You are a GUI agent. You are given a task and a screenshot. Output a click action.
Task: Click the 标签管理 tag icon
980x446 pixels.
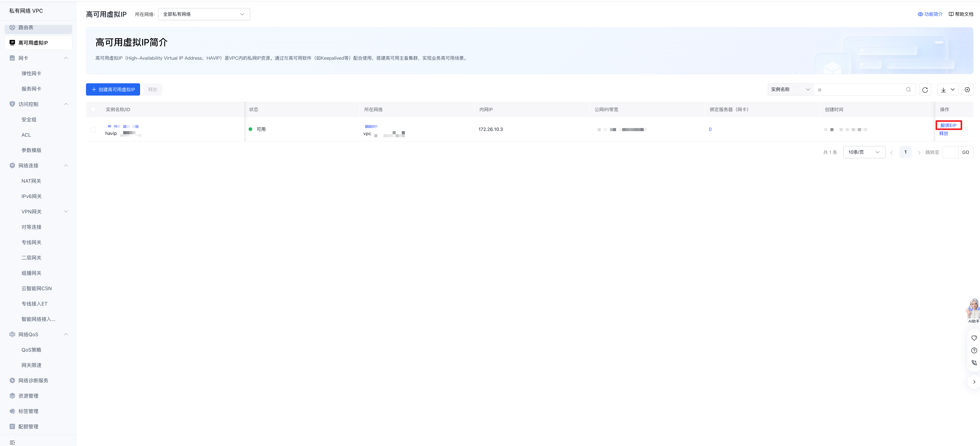tap(12, 411)
